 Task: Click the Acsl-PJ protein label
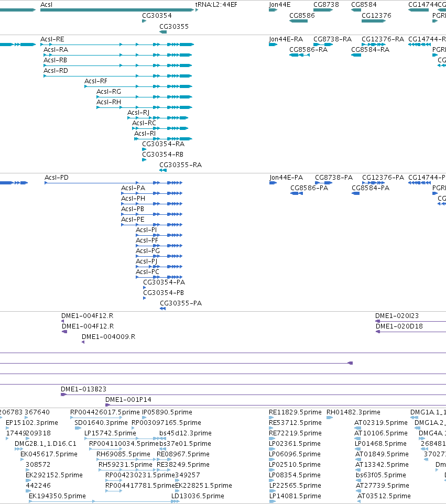[146, 261]
